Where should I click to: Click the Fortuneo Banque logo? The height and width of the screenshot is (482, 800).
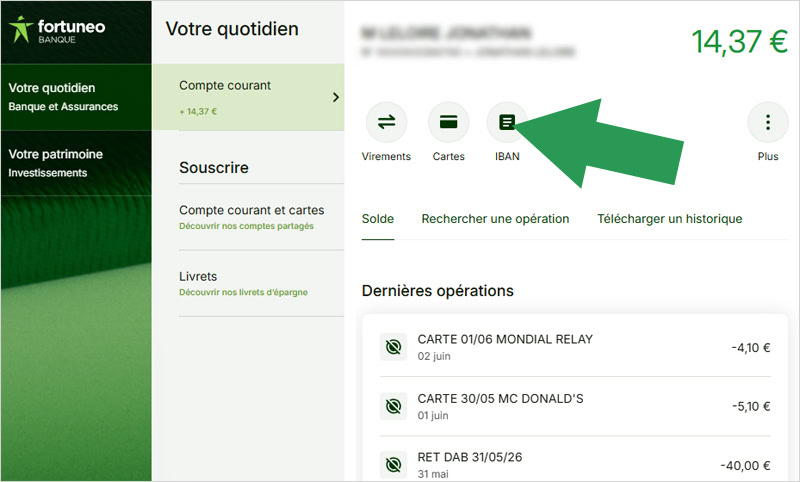(57, 30)
